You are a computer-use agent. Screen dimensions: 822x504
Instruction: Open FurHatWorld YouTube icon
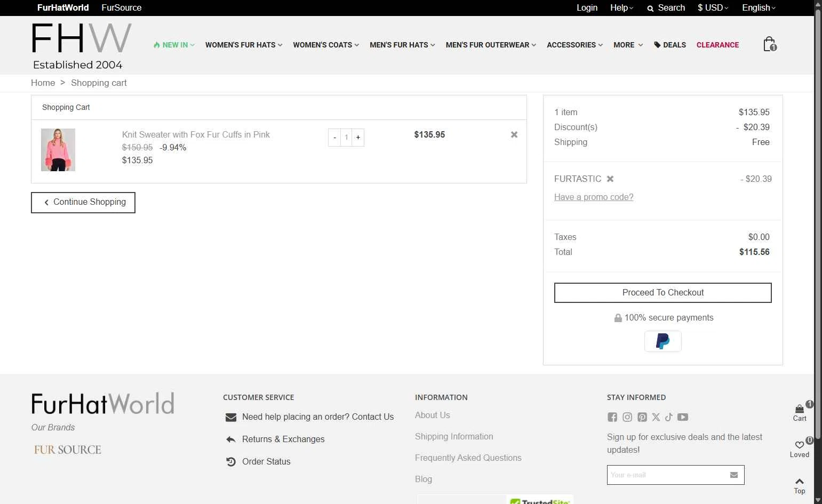683,417
